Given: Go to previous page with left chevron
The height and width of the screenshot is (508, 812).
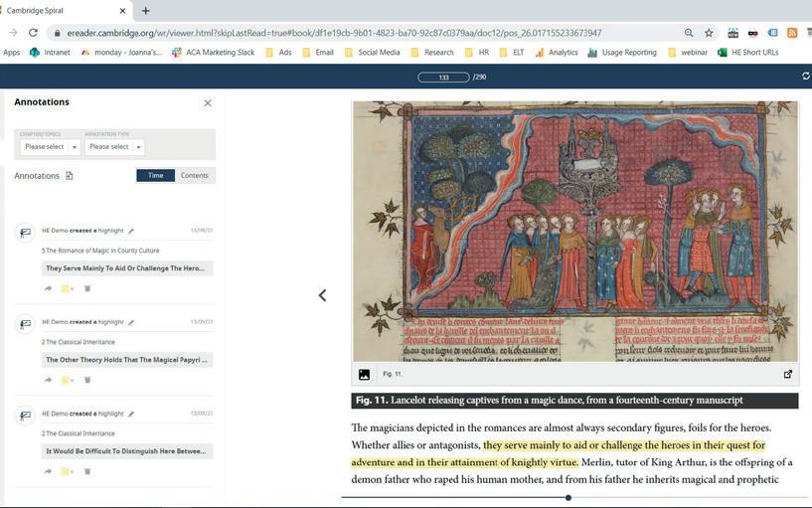Looking at the screenshot, I should click(322, 295).
